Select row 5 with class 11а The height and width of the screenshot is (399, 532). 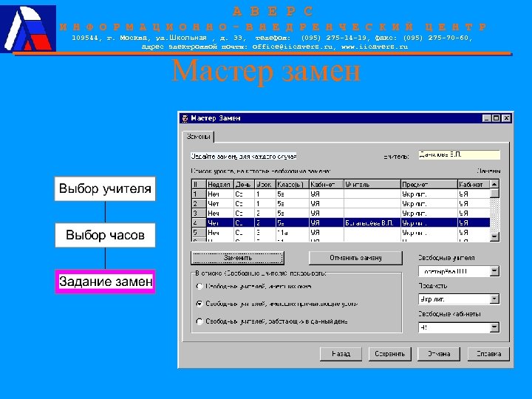pos(341,233)
